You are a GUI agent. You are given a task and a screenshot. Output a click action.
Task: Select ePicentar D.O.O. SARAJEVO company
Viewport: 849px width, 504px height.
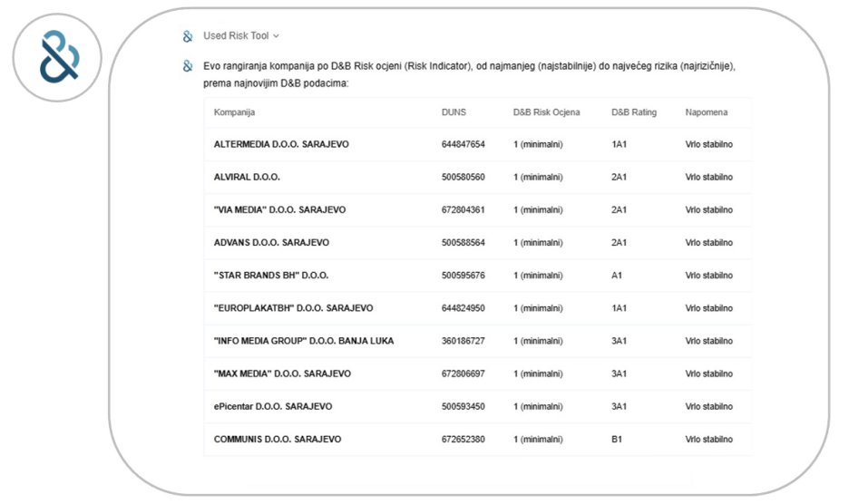coord(273,406)
